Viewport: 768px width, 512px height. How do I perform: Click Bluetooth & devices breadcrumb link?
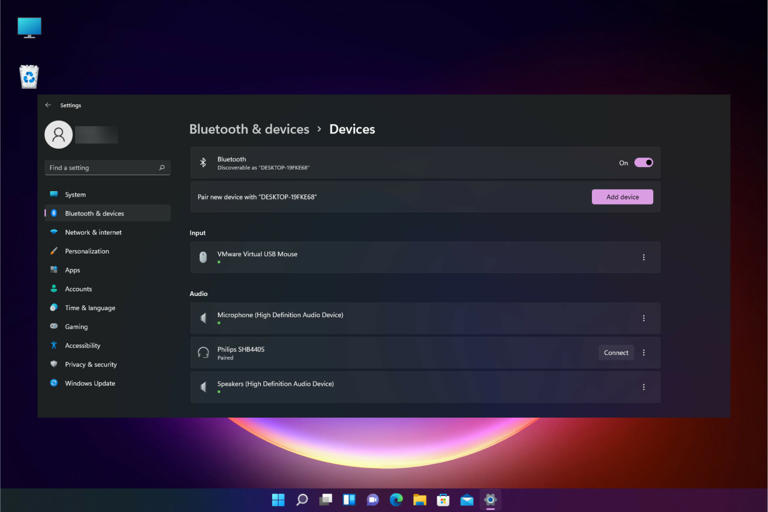pyautogui.click(x=249, y=129)
